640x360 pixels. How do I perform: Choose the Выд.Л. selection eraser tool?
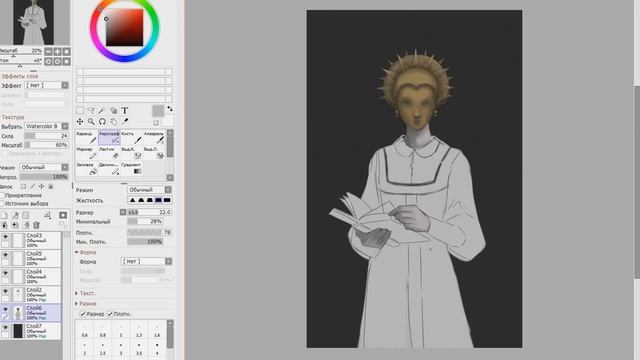[x=154, y=153]
